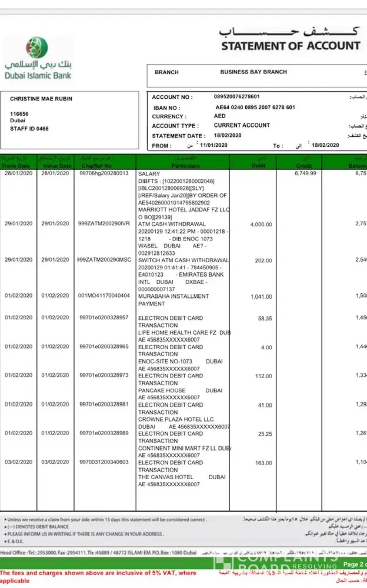The height and width of the screenshot is (588, 367).
Task: Click the 58.35 debit amount
Action: click(265, 318)
